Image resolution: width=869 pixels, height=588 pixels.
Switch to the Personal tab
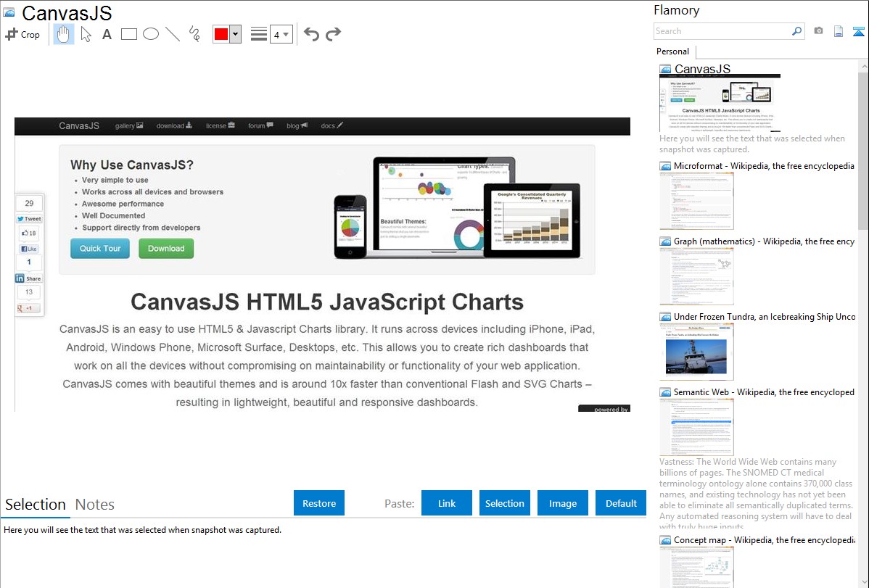[x=673, y=51]
